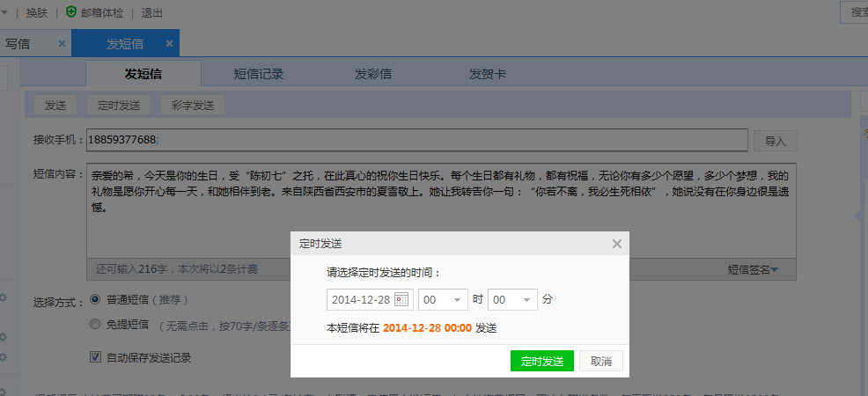Select the 普通短信 radio option
868x396 pixels.
click(x=95, y=299)
